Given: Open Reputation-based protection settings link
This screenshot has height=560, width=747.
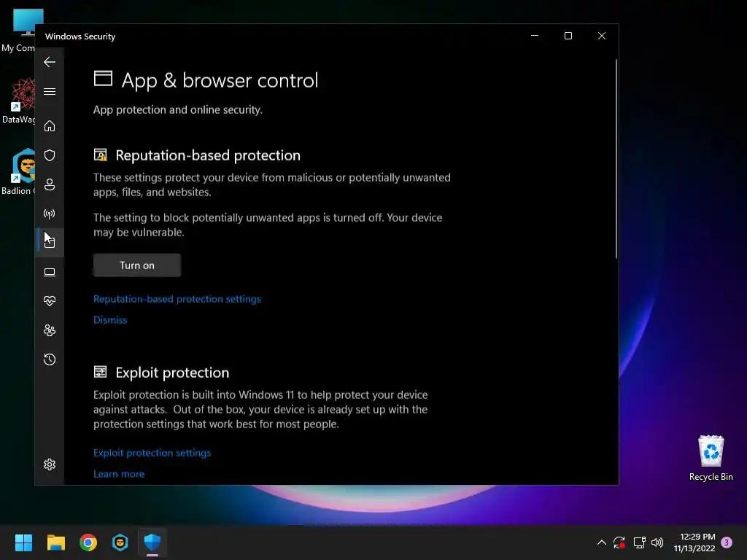Looking at the screenshot, I should tap(177, 299).
